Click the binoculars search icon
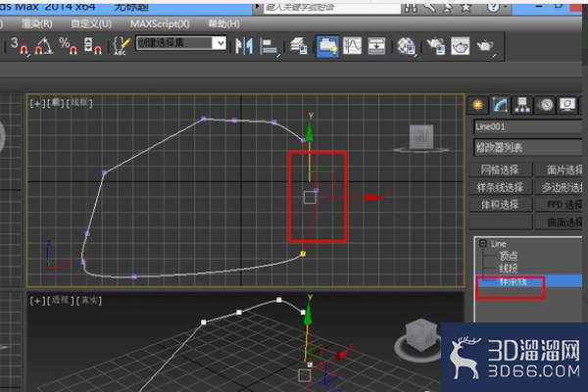588x392 pixels. [411, 8]
